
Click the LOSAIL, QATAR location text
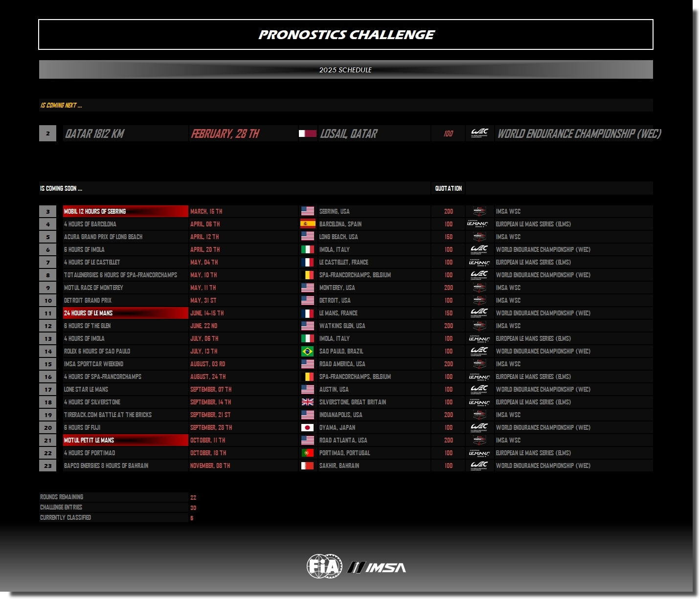pyautogui.click(x=349, y=133)
